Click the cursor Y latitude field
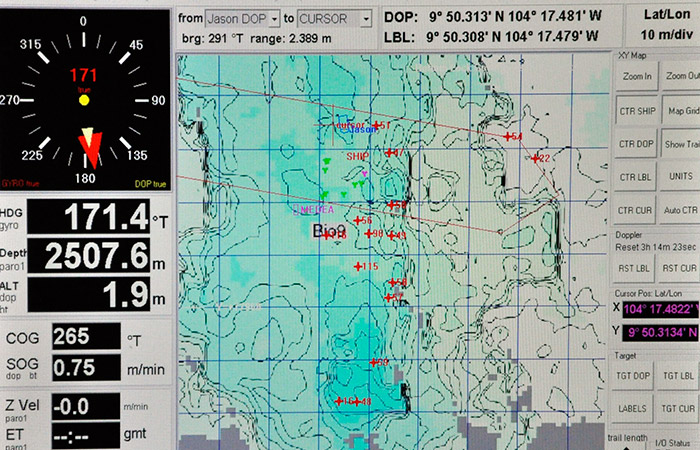 [x=661, y=333]
